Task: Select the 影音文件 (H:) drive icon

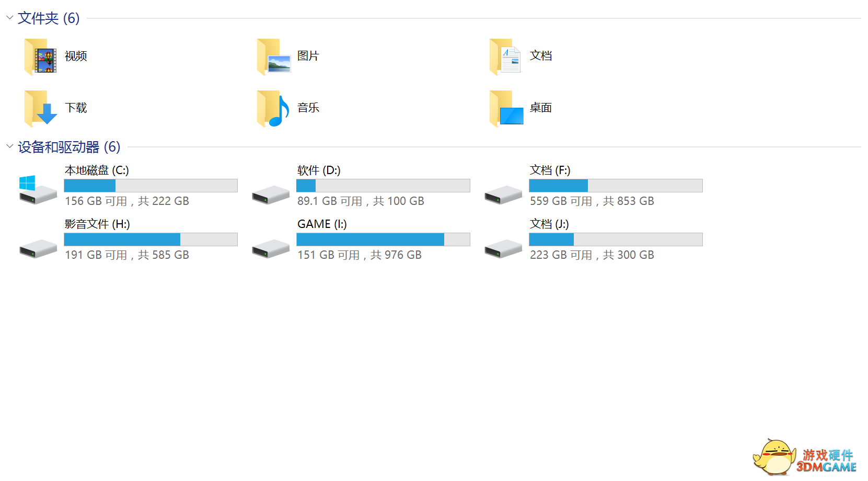Action: [x=38, y=248]
